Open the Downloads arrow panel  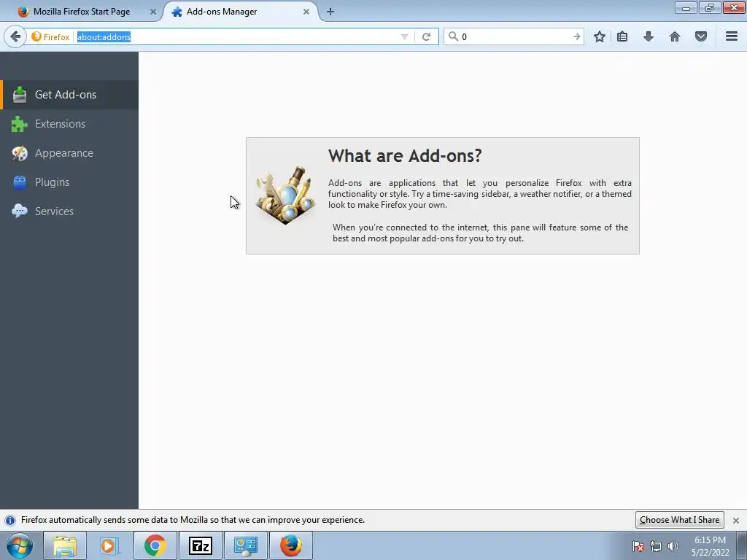(649, 36)
